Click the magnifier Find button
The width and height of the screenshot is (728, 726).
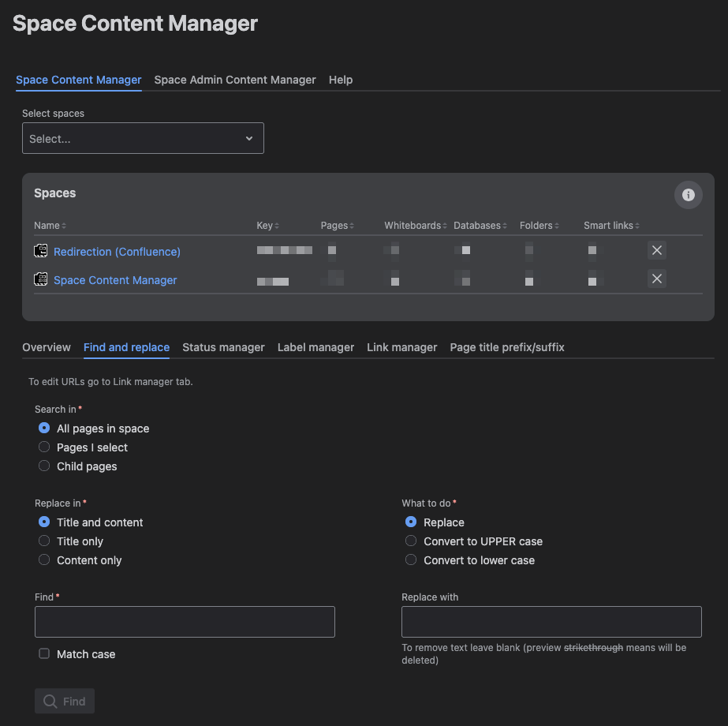[65, 701]
